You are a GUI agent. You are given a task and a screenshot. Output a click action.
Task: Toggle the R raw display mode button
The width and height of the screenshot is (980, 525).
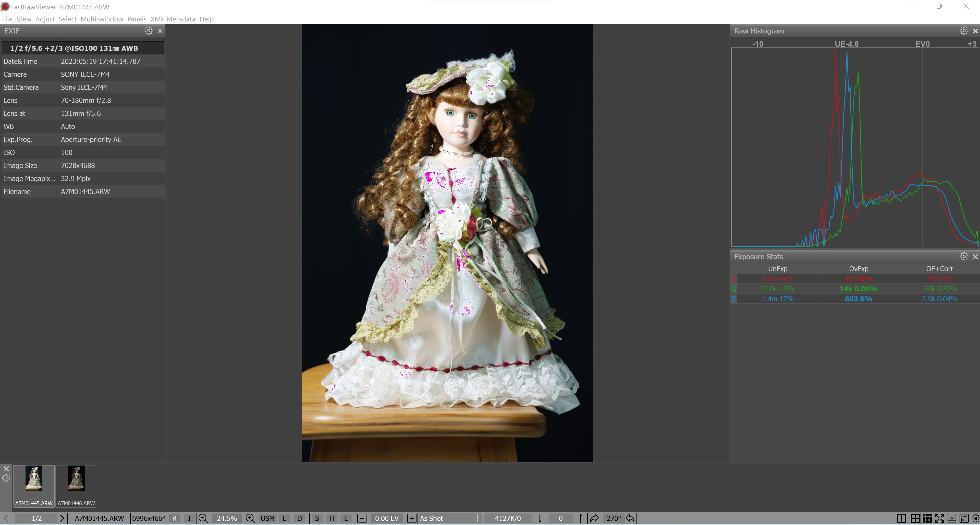pyautogui.click(x=174, y=518)
